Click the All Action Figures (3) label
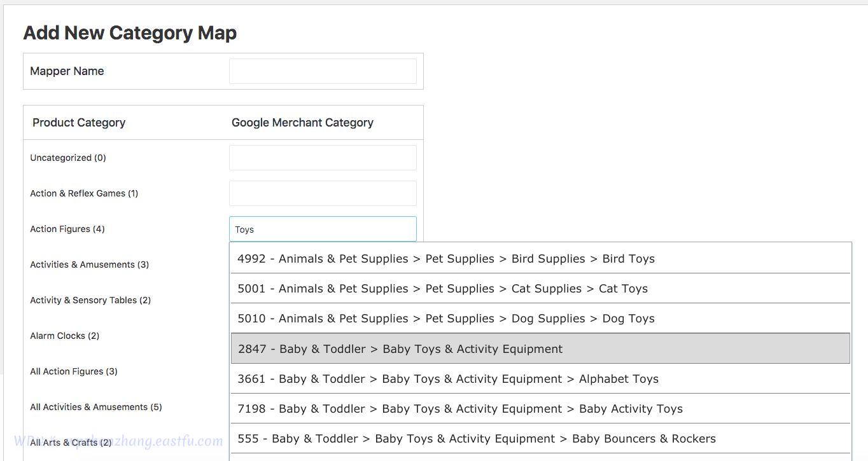Viewport: 868px width, 461px height. (x=74, y=371)
